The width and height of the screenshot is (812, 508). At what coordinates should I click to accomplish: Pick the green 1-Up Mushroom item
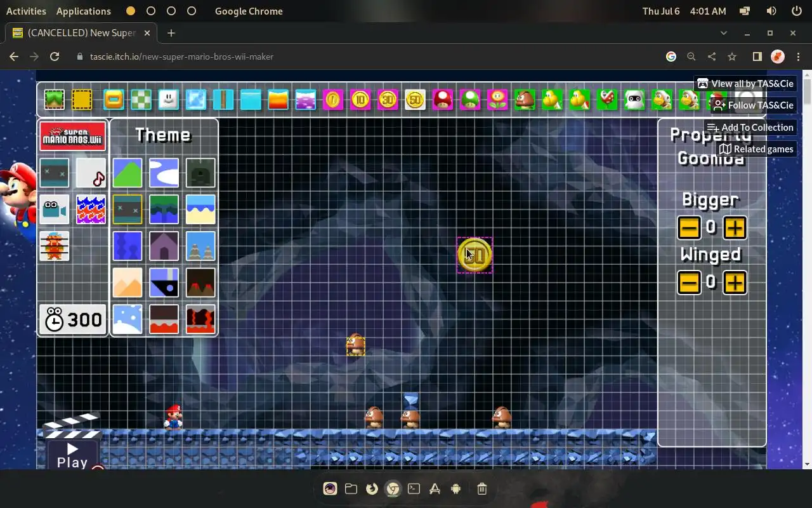coord(470,100)
